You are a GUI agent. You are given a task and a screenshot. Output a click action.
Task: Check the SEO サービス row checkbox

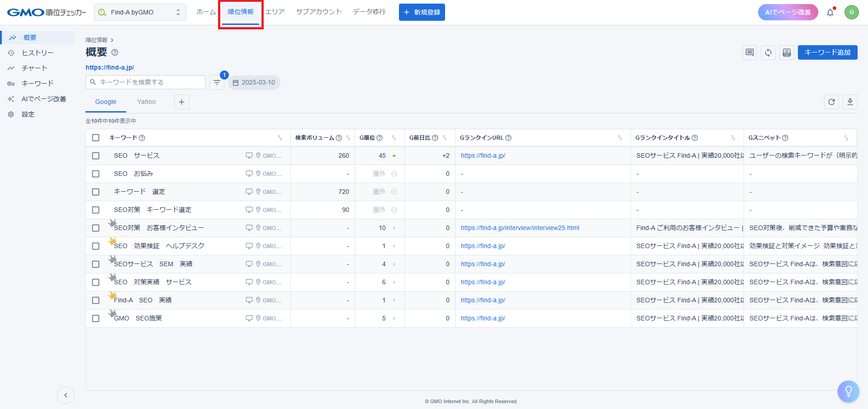point(95,155)
